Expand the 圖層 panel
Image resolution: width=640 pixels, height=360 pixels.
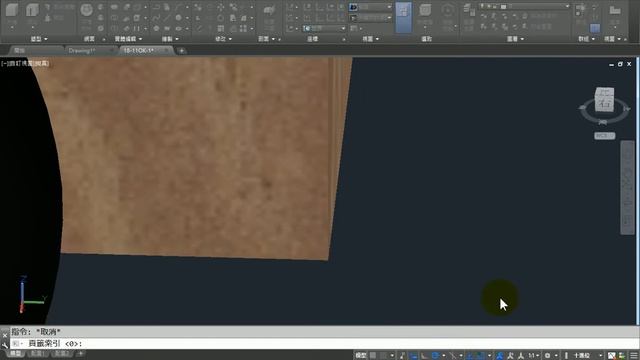click(515, 39)
